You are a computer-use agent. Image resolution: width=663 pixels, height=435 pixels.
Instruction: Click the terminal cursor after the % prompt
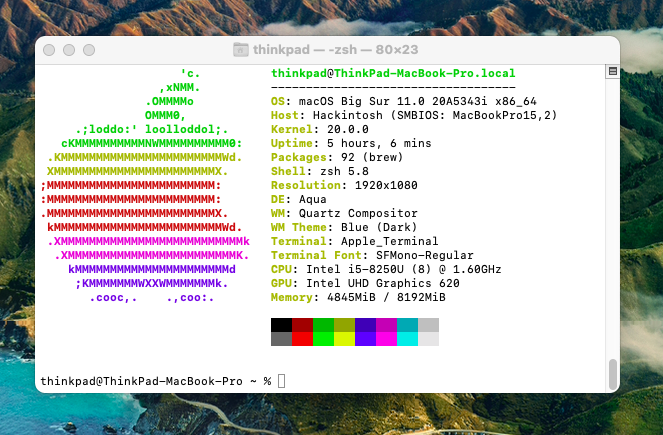point(282,381)
